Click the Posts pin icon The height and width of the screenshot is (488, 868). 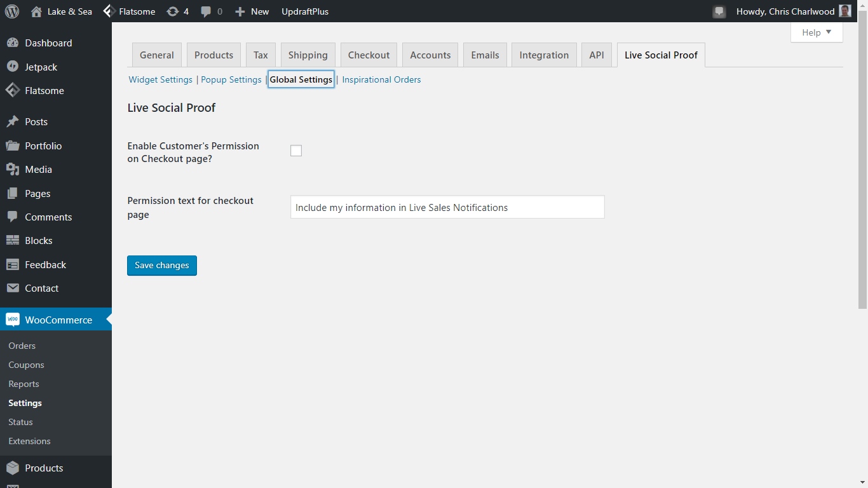point(13,121)
